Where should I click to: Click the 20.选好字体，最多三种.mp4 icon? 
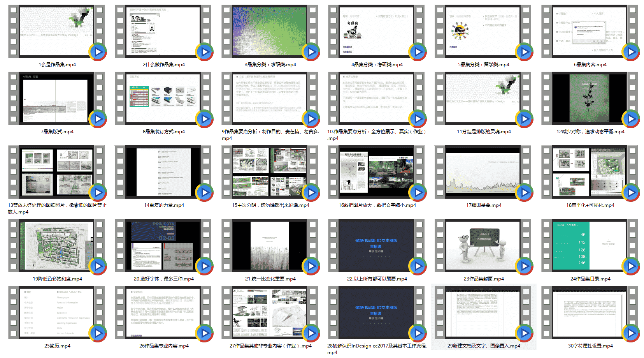point(163,246)
